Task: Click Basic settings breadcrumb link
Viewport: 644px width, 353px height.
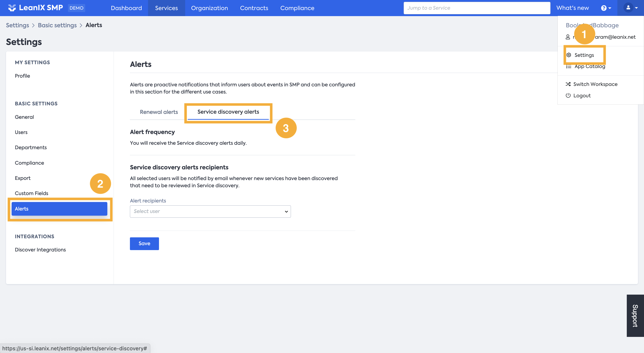Action: tap(57, 25)
